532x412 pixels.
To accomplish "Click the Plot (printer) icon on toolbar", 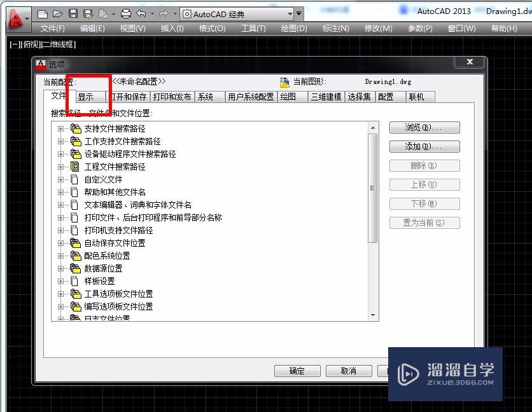I will 126,13.
